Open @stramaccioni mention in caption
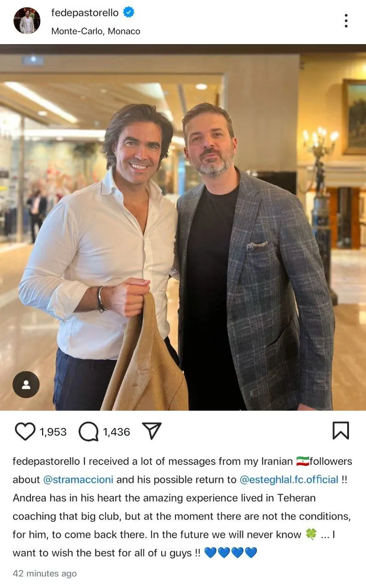Viewport: 366px width, 588px height. pyautogui.click(x=78, y=480)
